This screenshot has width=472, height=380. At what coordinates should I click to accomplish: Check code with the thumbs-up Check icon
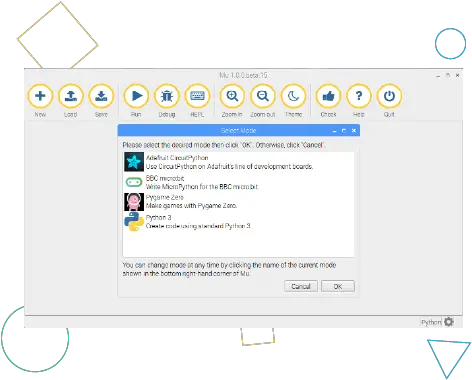tap(328, 96)
